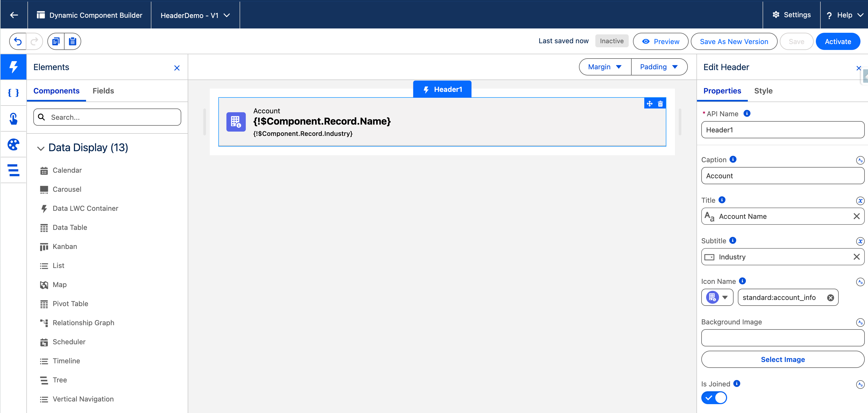
Task: Click the paste clipboard icon
Action: tap(72, 41)
